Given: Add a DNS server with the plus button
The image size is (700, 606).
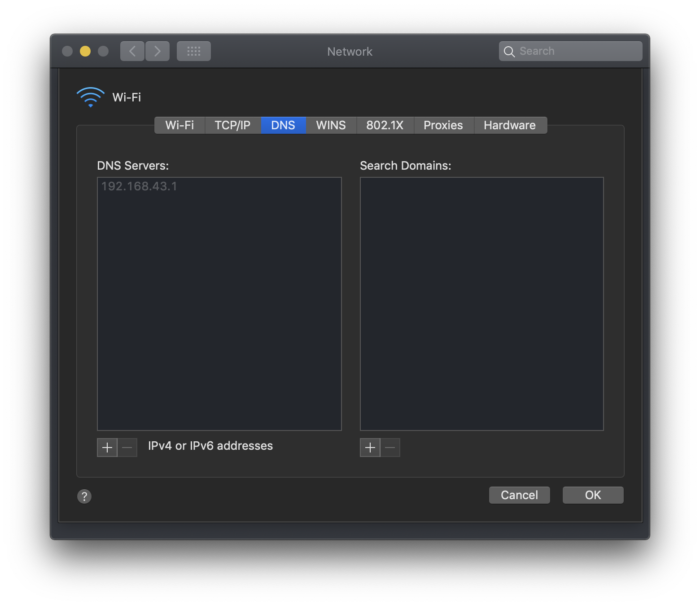Looking at the screenshot, I should click(107, 448).
